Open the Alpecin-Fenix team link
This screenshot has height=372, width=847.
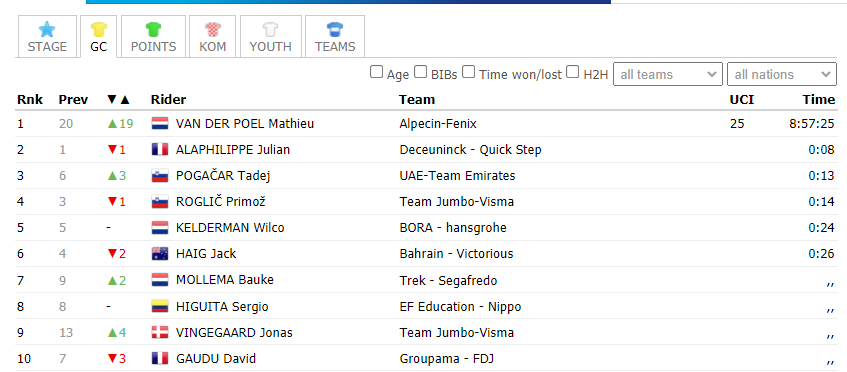click(x=438, y=124)
